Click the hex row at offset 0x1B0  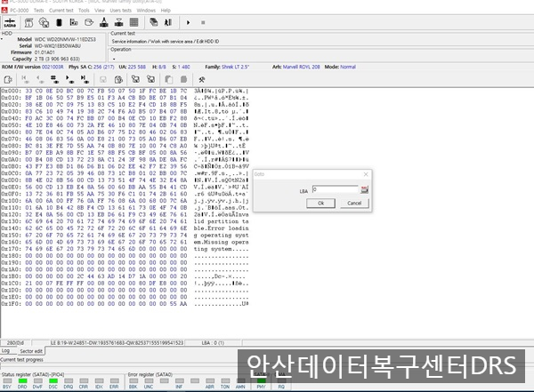(125, 276)
